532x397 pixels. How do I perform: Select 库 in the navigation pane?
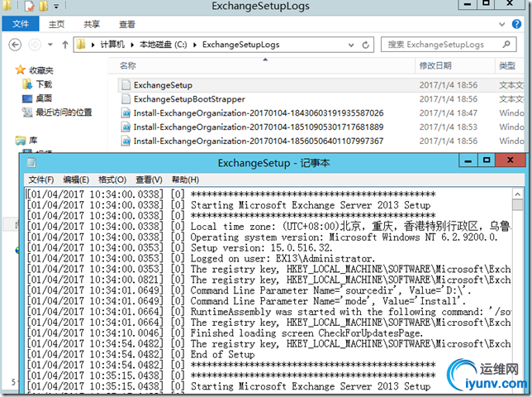pyautogui.click(x=33, y=141)
